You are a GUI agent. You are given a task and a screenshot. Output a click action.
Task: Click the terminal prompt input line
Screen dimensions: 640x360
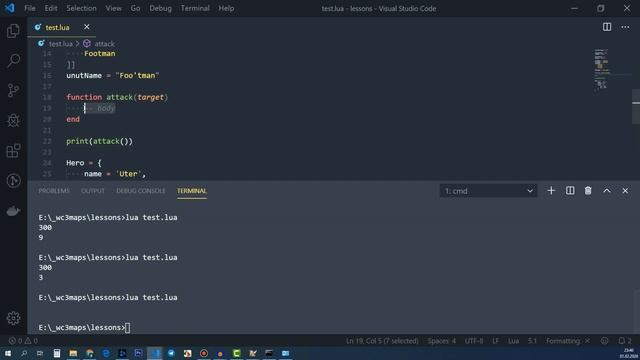84,327
